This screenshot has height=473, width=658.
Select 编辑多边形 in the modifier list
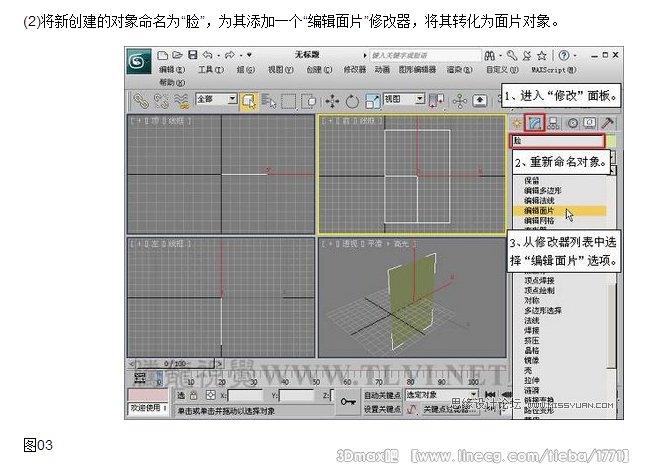point(543,191)
